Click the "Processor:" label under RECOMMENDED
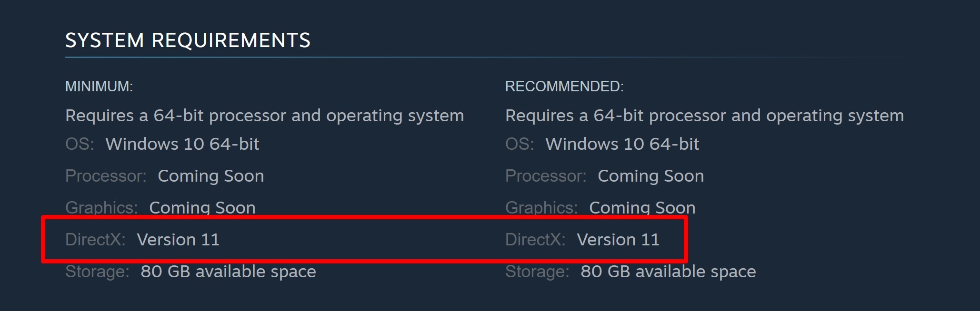Viewport: 980px width, 311px height. pyautogui.click(x=546, y=176)
